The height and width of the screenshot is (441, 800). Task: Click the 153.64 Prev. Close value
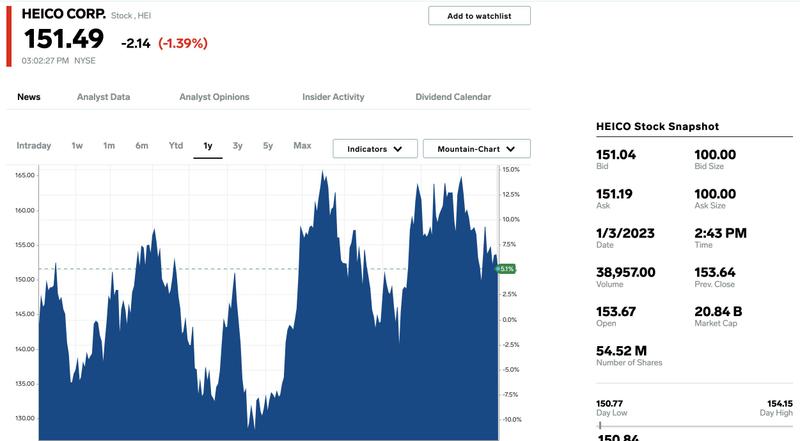click(715, 273)
